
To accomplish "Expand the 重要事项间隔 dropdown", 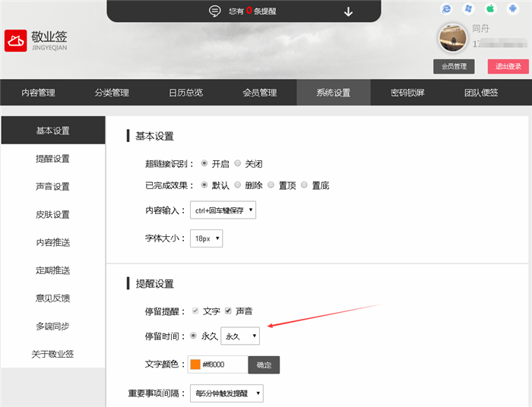I will 227,393.
